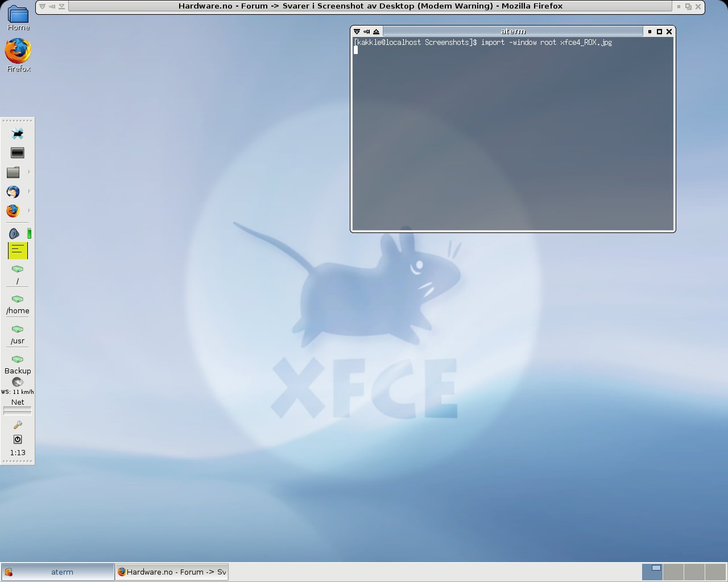The image size is (728, 582).
Task: Launch Thunderbird mail from the panel
Action: coord(13,192)
